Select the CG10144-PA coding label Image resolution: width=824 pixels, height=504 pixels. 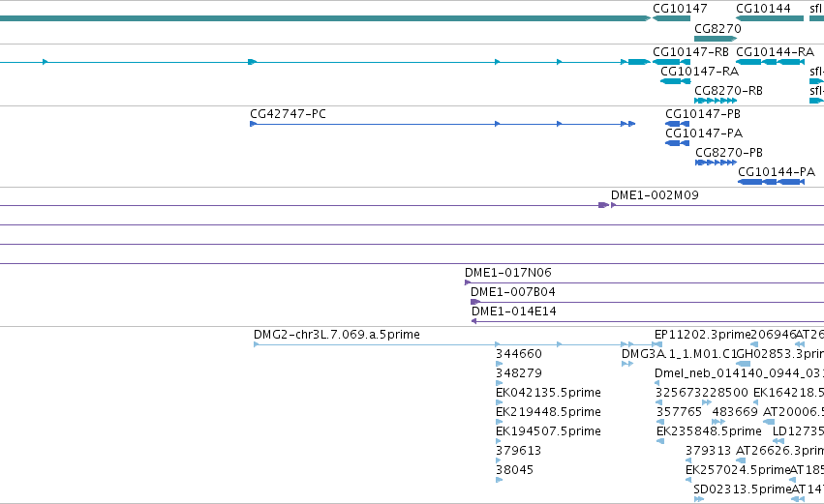tap(777, 172)
